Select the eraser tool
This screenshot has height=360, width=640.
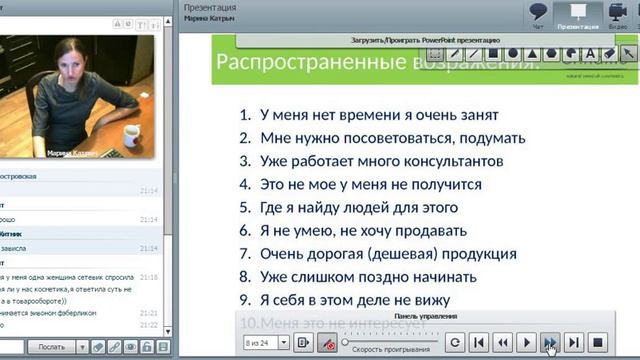coord(609,54)
